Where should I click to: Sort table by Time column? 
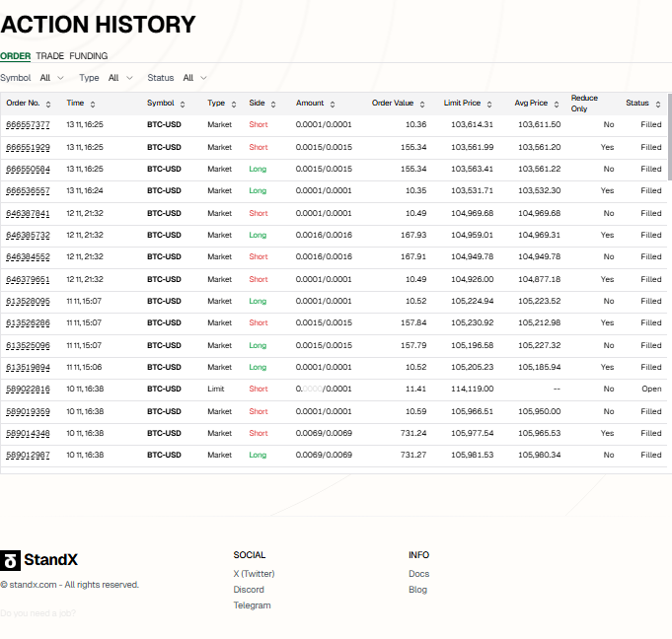(x=93, y=105)
